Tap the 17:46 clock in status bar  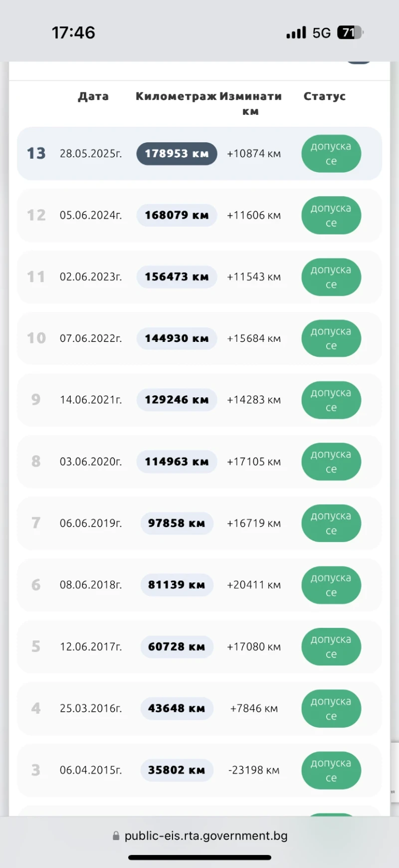73,33
